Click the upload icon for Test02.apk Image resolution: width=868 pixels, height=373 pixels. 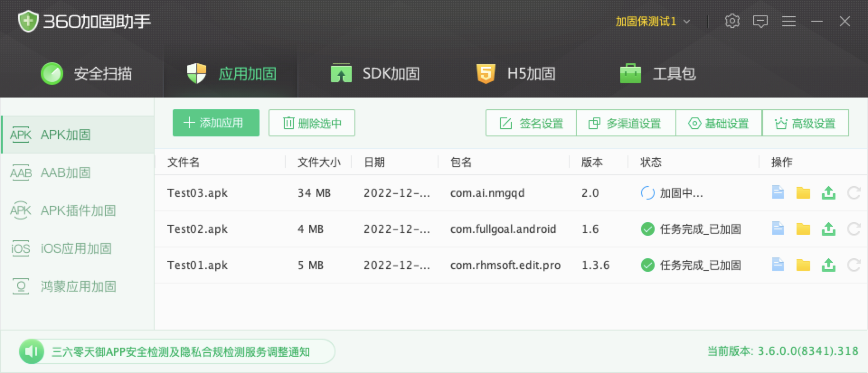828,229
